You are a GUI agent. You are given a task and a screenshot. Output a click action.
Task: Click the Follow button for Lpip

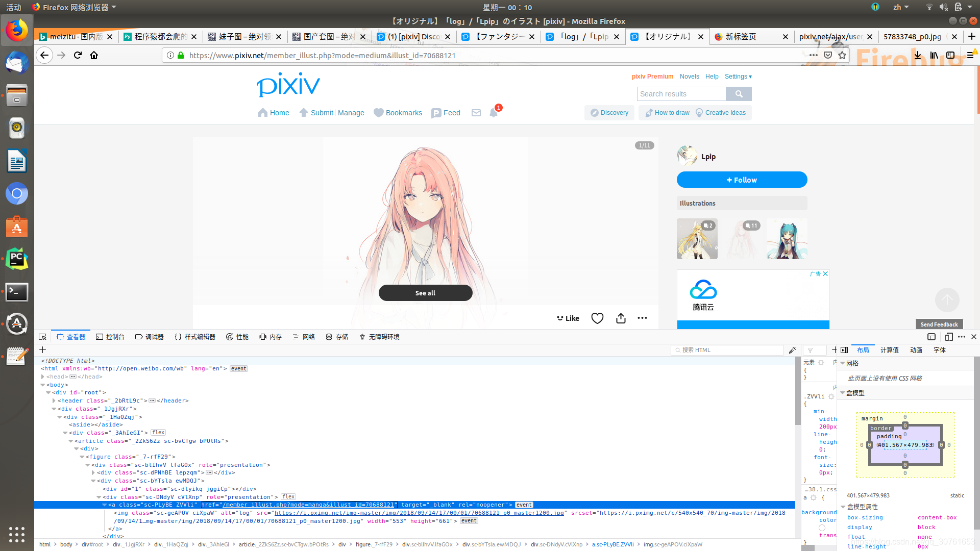pos(741,180)
